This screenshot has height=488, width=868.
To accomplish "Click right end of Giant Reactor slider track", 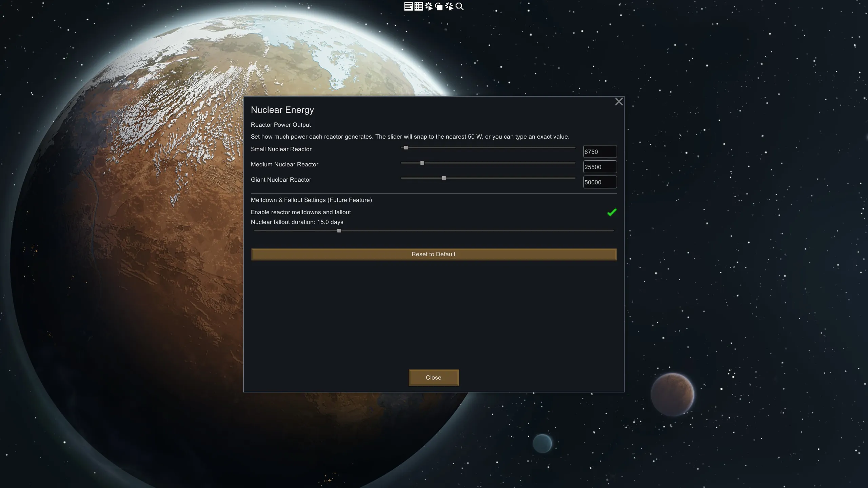I will [x=574, y=178].
